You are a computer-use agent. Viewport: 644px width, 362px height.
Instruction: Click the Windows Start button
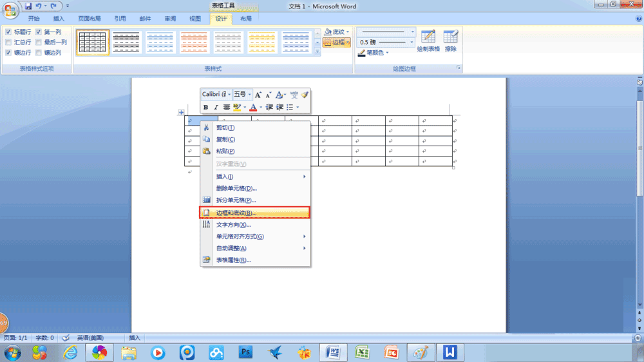point(12,352)
